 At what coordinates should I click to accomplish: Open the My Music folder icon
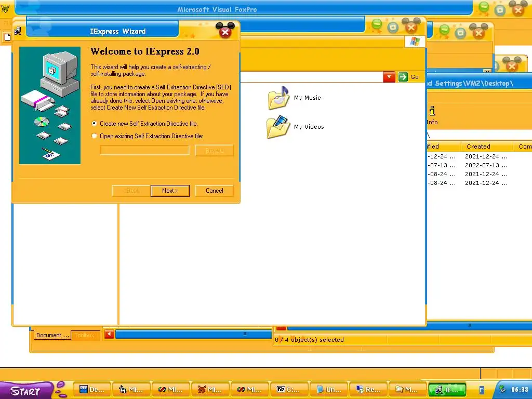click(x=278, y=98)
